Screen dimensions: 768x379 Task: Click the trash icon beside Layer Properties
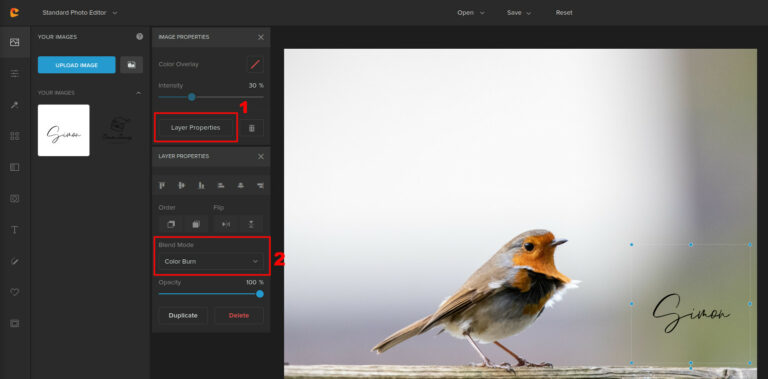pyautogui.click(x=252, y=128)
